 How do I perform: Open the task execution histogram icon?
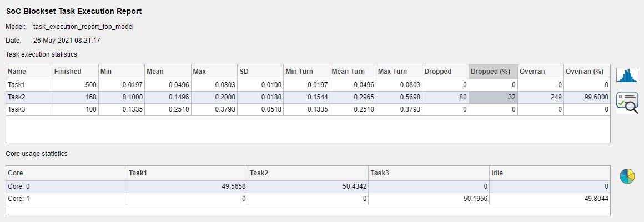point(627,75)
